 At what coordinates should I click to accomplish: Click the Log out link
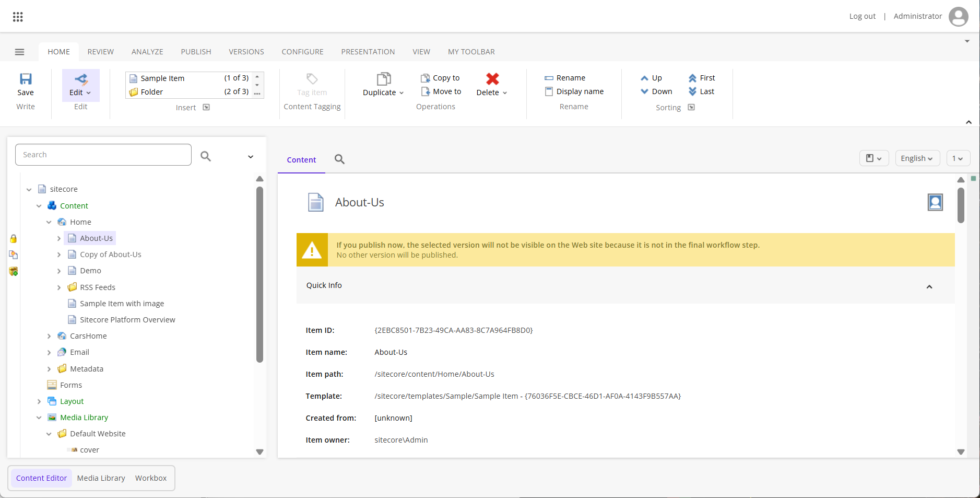coord(863,16)
